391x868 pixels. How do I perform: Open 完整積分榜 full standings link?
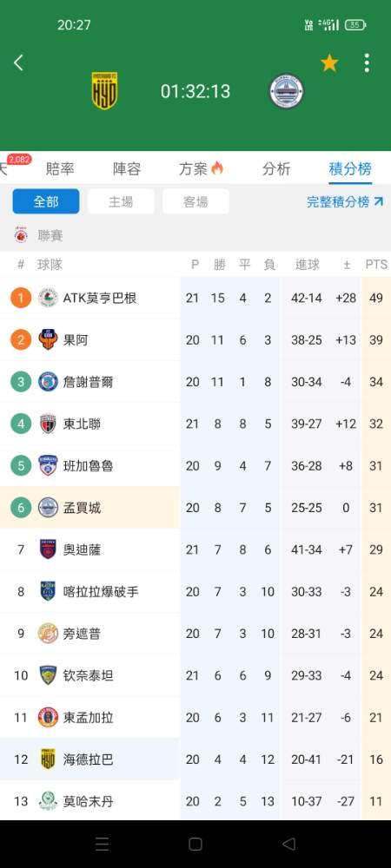click(x=345, y=201)
